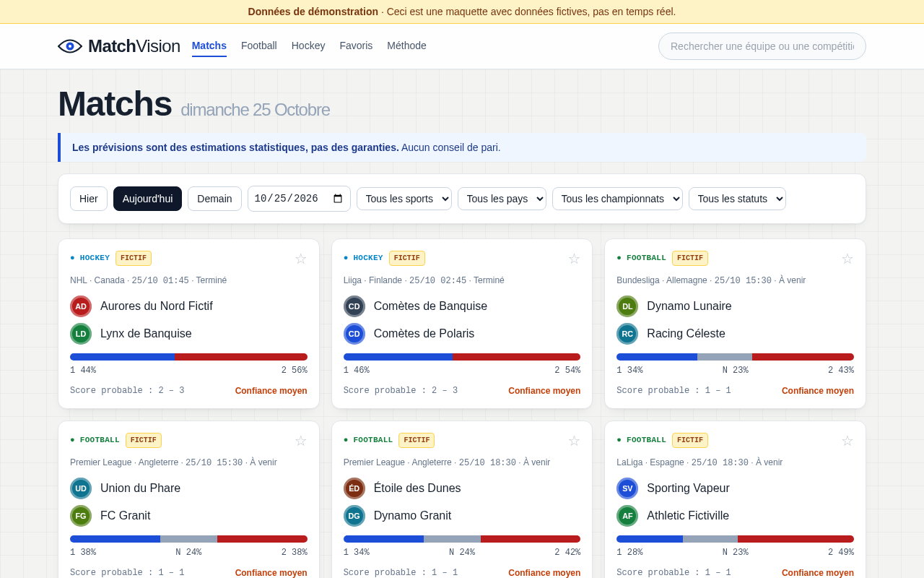This screenshot has width=924, height=578.
Task: Select the Comètes de Banquise CD badge
Action: point(354,306)
